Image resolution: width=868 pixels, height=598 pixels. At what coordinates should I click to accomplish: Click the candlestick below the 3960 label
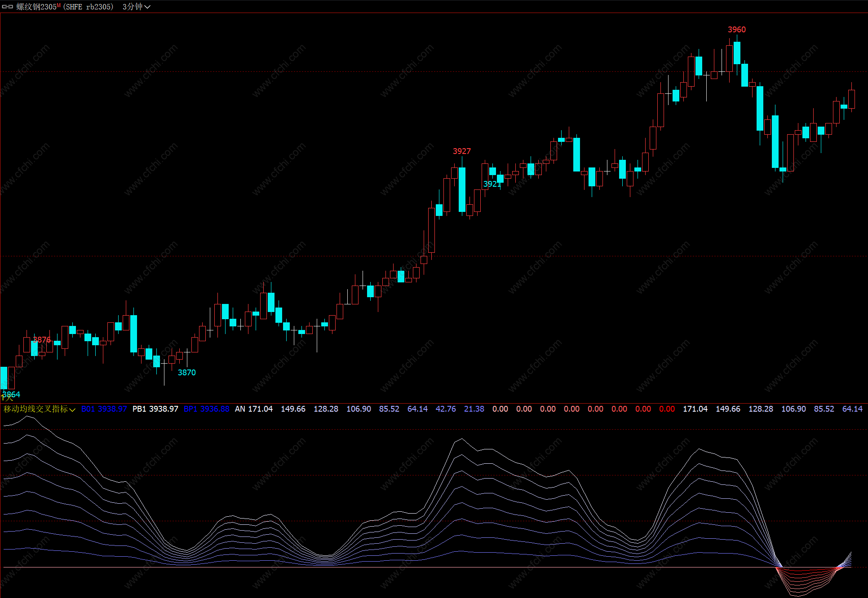[x=737, y=53]
